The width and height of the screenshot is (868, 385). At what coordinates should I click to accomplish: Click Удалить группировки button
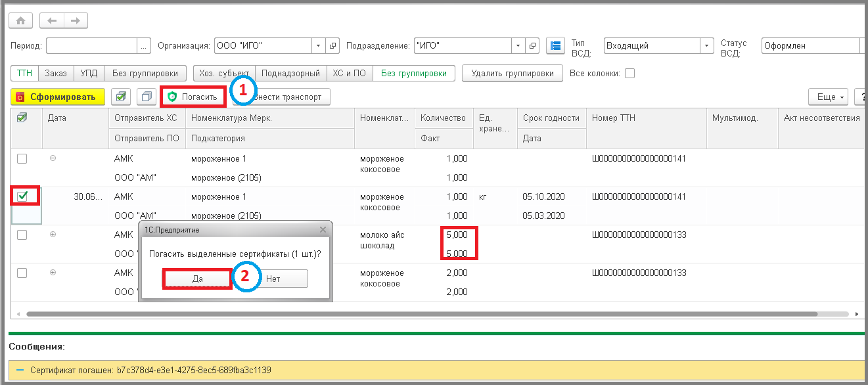click(513, 73)
